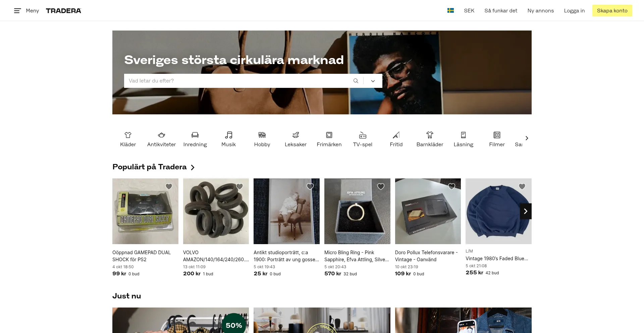The width and height of the screenshot is (644, 333).
Task: Select the Leksaker rocking horse icon
Action: (296, 135)
